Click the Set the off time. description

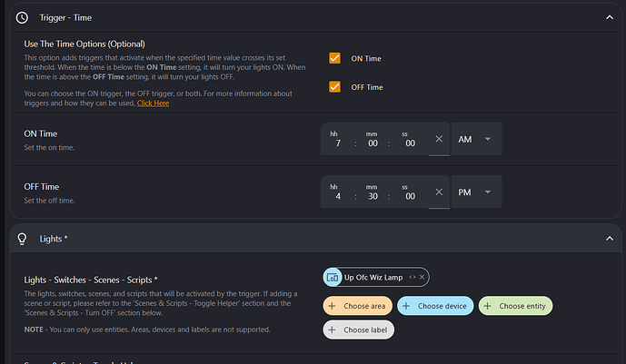pos(49,201)
